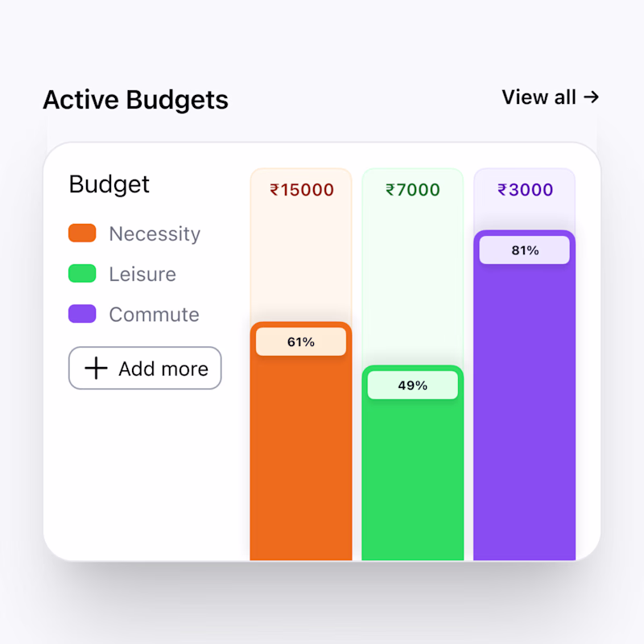Click the plus icon in Add more

[x=96, y=369]
